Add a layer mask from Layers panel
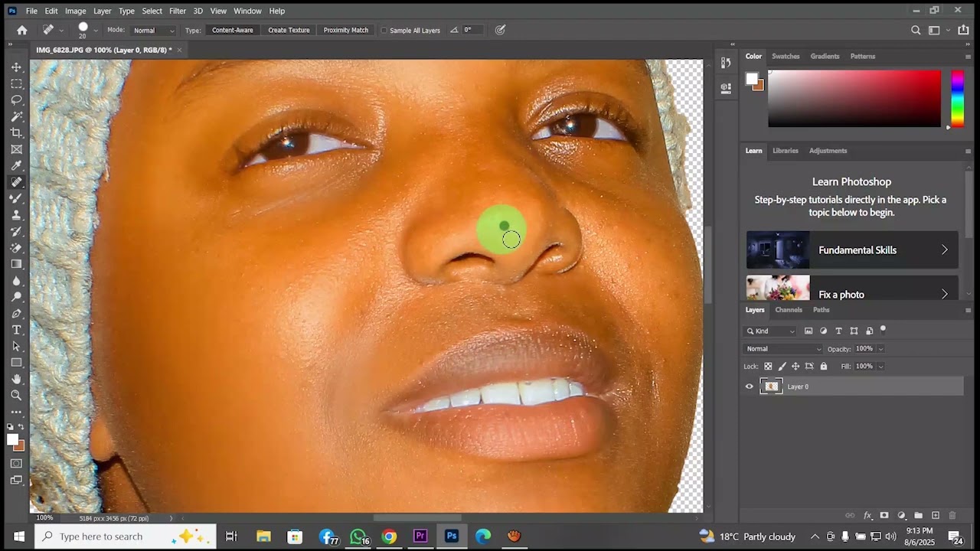The image size is (980, 551). click(884, 516)
